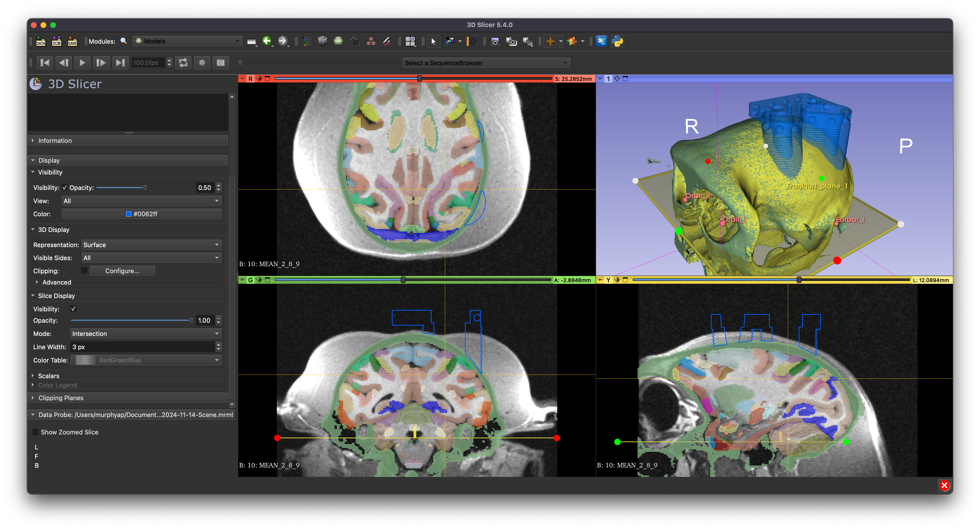Toggle the pin icon of the Red slice view

coord(242,78)
